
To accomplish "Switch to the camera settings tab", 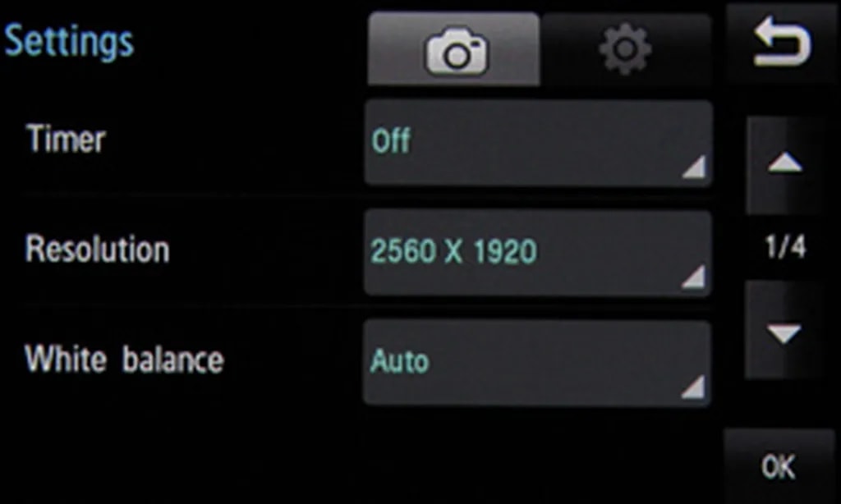I will tap(453, 48).
